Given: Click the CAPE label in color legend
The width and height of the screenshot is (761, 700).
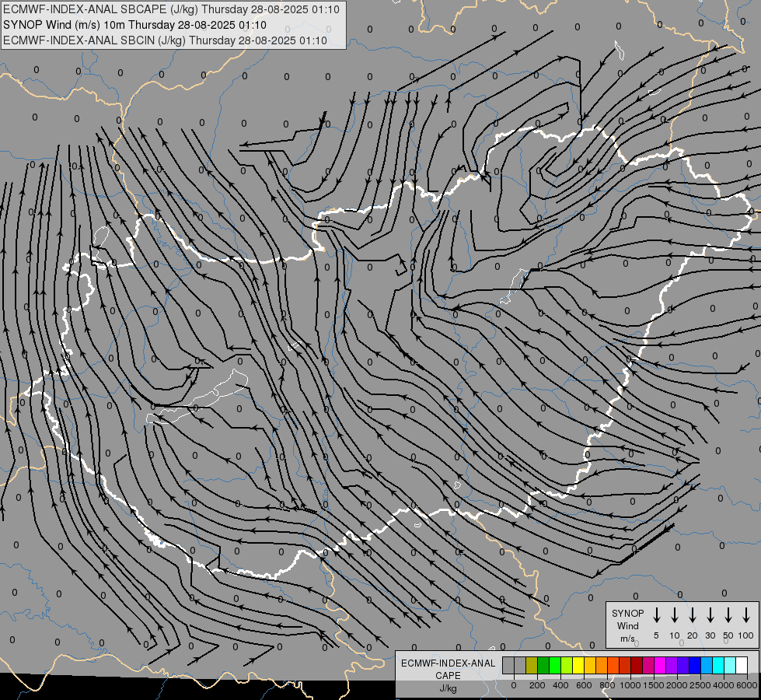Looking at the screenshot, I should [448, 675].
